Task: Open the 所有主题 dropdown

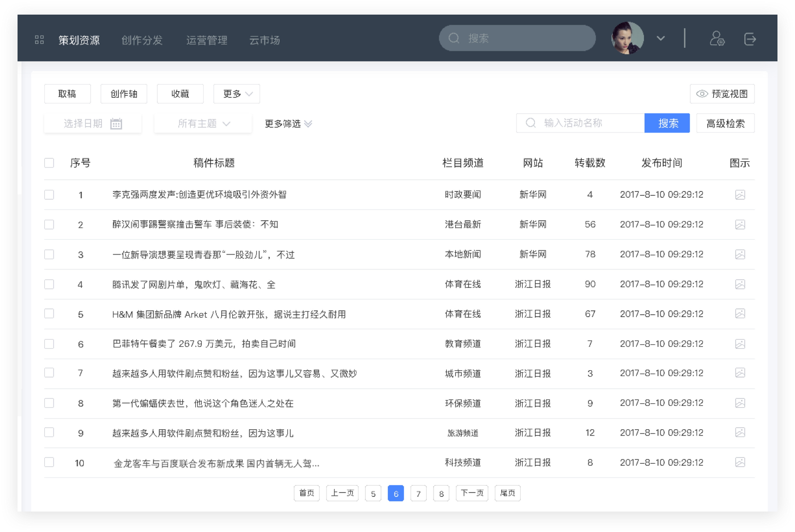Action: [x=203, y=124]
